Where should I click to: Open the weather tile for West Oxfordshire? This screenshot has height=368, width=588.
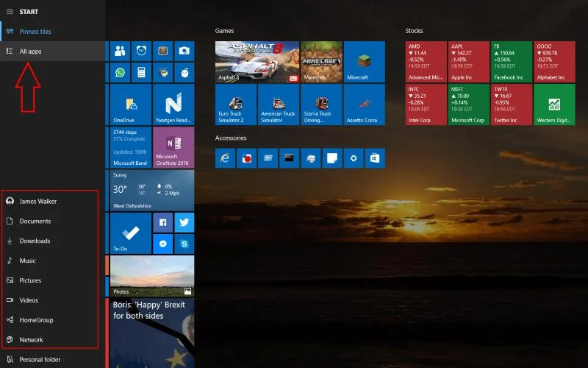[152, 190]
